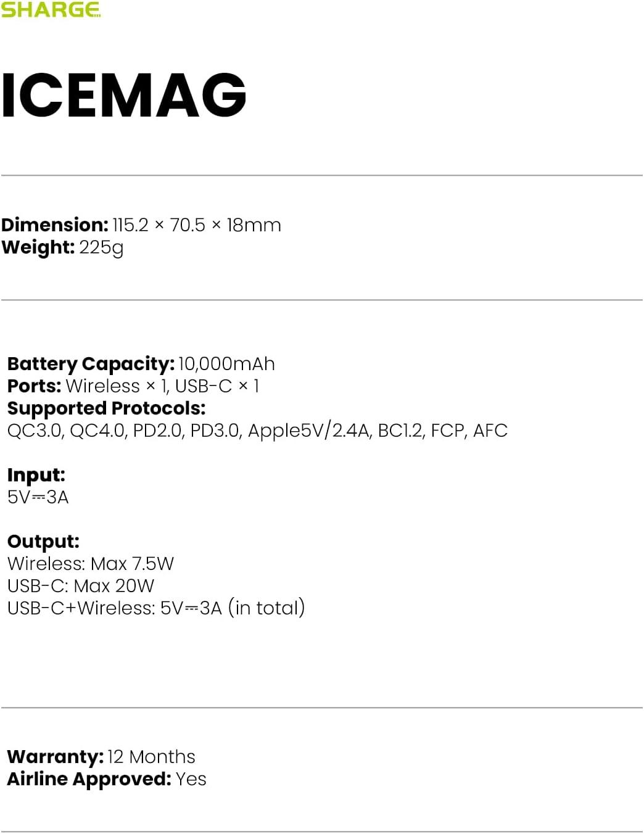Select the 115.2 × 70.5 × 18mm value
The height and width of the screenshot is (834, 644).
197,225
